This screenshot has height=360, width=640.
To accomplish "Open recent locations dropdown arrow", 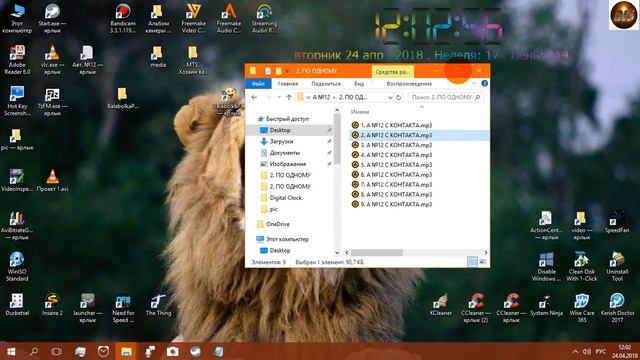I will 279,97.
